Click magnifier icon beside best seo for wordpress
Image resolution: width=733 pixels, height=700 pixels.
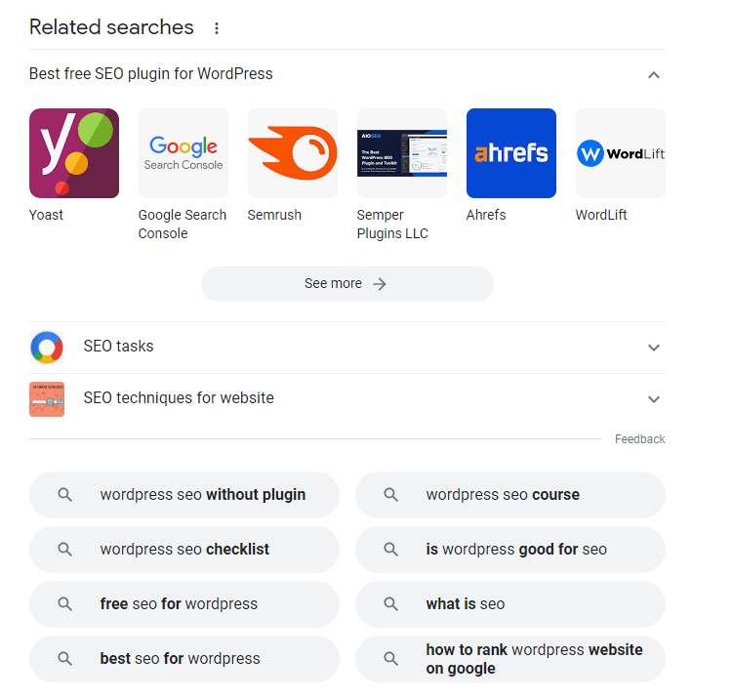coord(65,659)
